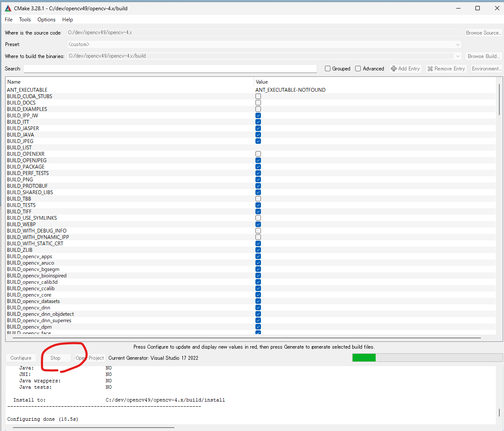Enable BUILD_WITH_DEBUG_INFO checkbox
Viewport: 504px width, 431px height.
click(x=258, y=230)
